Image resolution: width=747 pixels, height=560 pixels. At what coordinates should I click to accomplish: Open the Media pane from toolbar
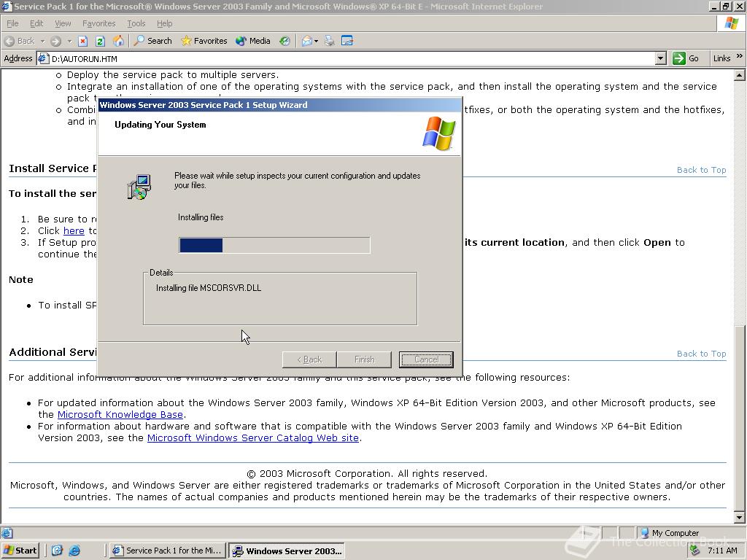253,41
